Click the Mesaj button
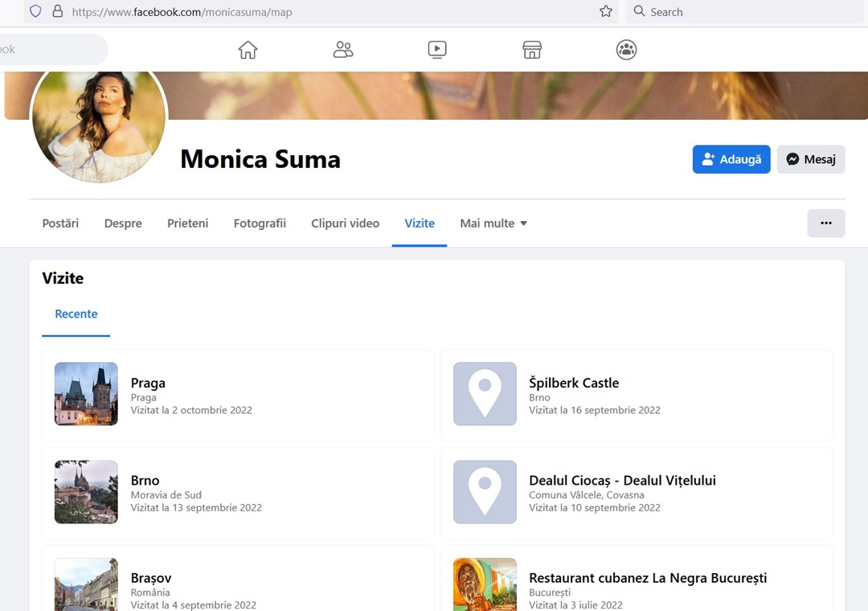 tap(810, 159)
